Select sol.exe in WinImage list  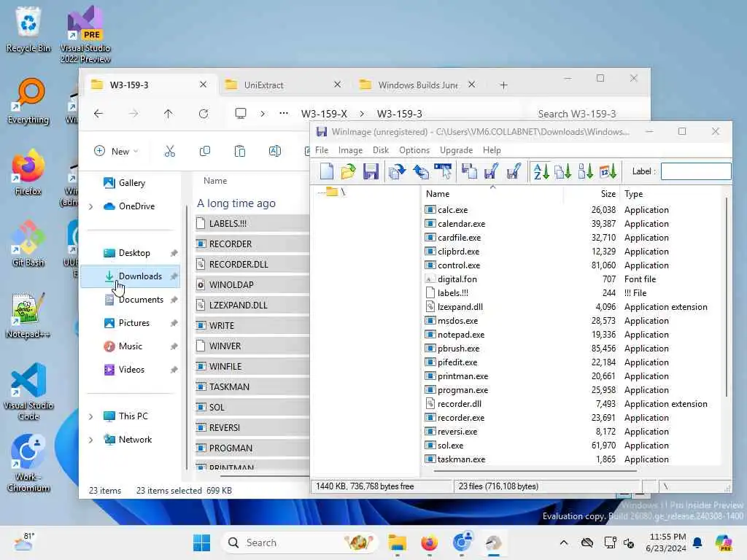(450, 446)
